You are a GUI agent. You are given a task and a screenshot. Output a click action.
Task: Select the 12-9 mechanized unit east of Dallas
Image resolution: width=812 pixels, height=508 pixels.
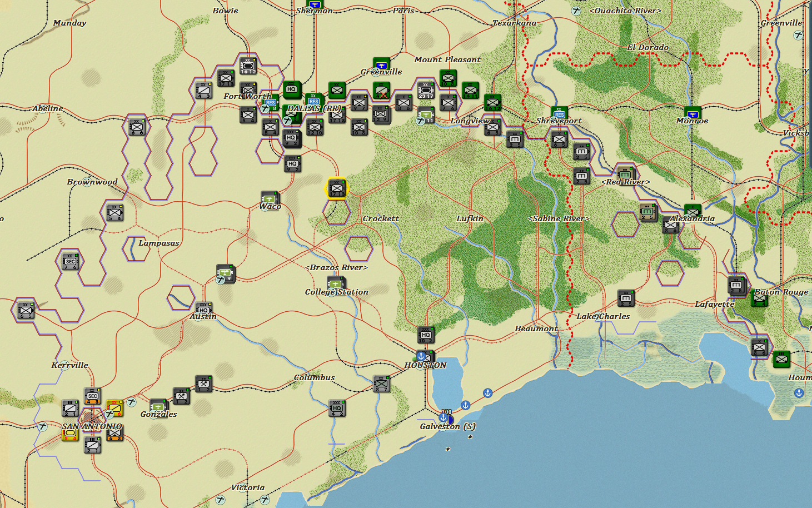(381, 114)
